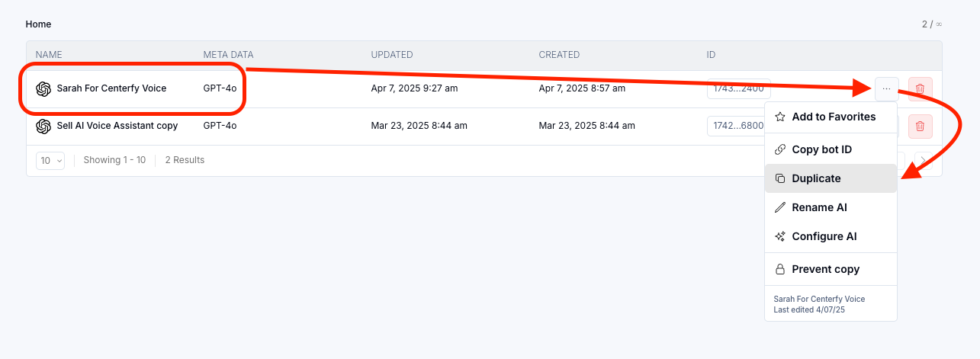The image size is (980, 359).
Task: Click the three-dot more options button
Action: click(x=886, y=88)
